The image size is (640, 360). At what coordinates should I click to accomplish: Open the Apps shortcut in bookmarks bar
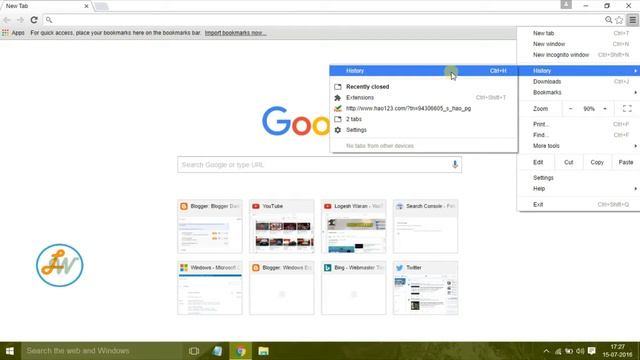click(x=13, y=33)
